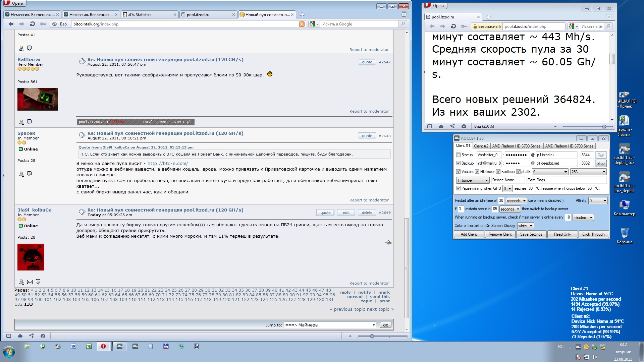Switch to the .:D:. Statistics browser tab
This screenshot has height=362, width=644.
[x=144, y=15]
